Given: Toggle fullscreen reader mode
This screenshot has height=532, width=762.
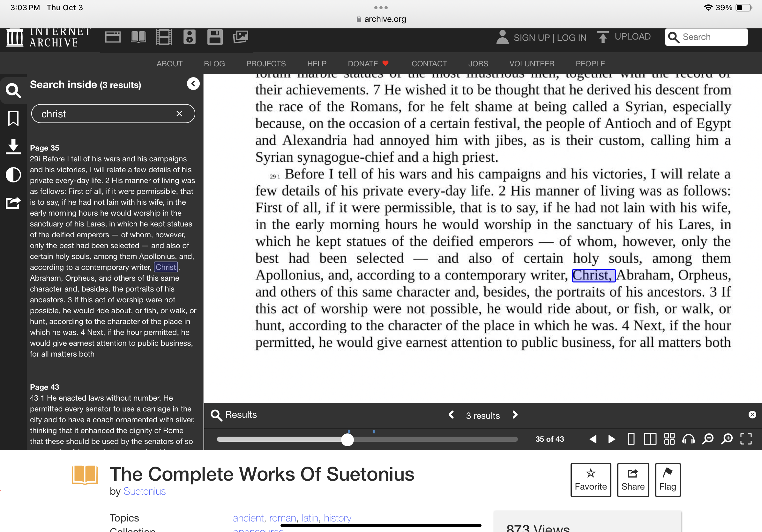Looking at the screenshot, I should point(746,439).
